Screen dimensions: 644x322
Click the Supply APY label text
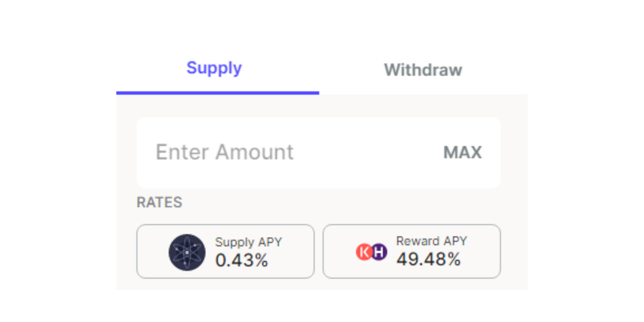pyautogui.click(x=248, y=242)
